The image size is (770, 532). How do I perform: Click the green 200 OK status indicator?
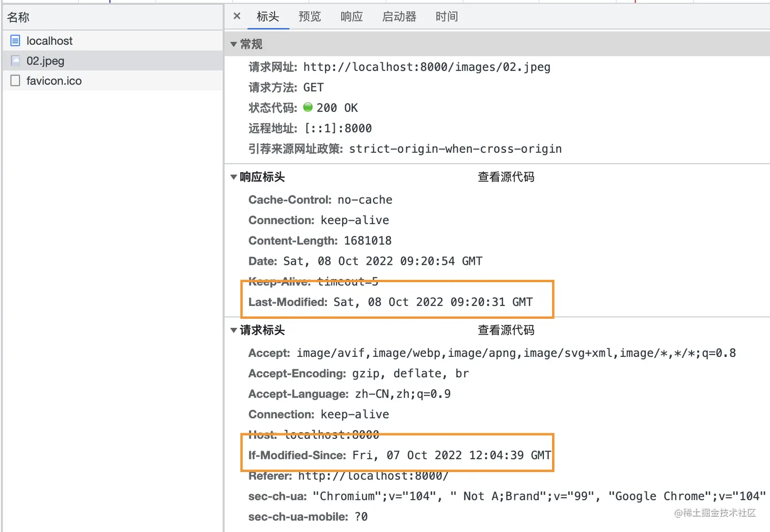click(x=308, y=107)
